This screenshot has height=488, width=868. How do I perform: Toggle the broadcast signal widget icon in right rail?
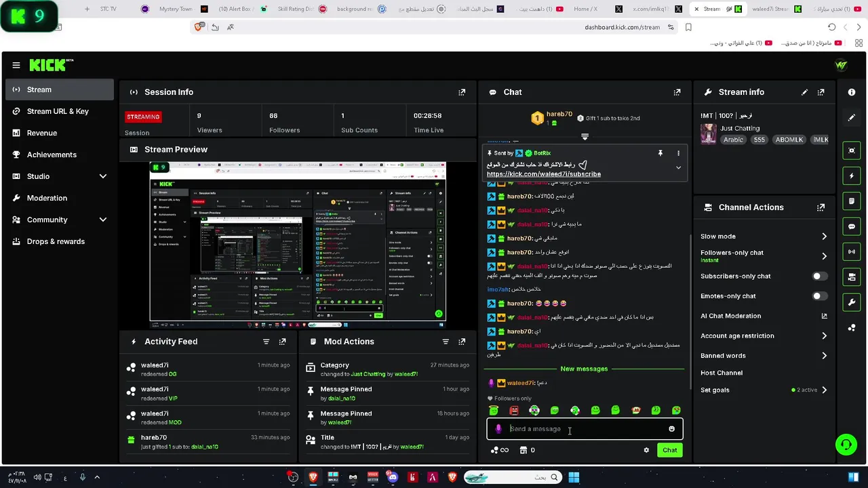click(x=852, y=251)
